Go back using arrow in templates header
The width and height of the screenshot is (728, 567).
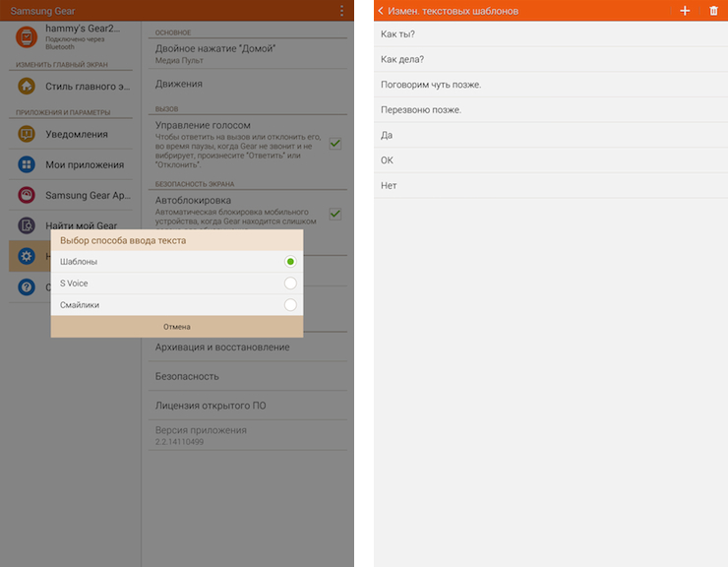click(x=381, y=11)
